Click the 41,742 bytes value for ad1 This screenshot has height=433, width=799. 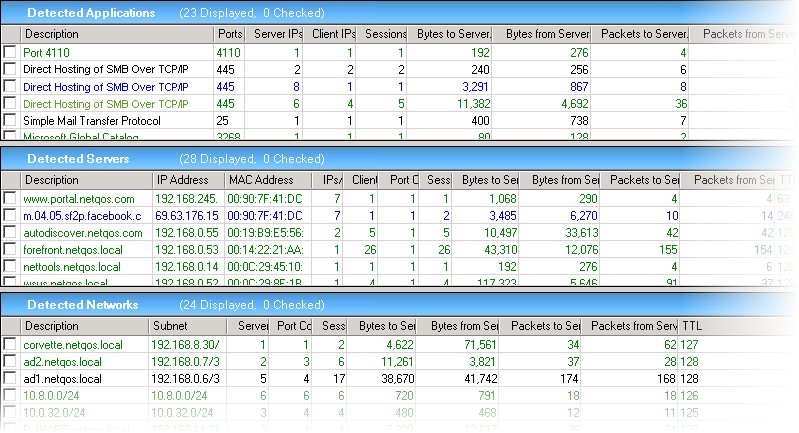click(480, 379)
